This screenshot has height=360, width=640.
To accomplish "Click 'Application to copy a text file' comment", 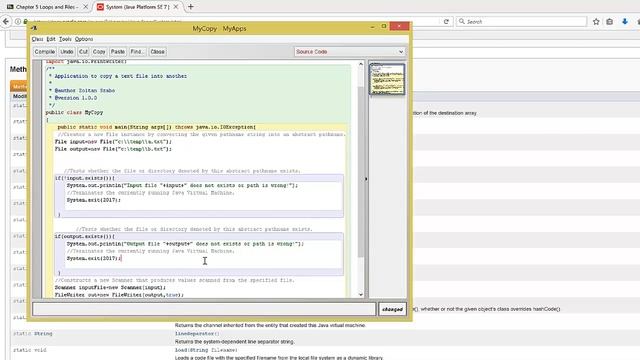I will 120,76.
